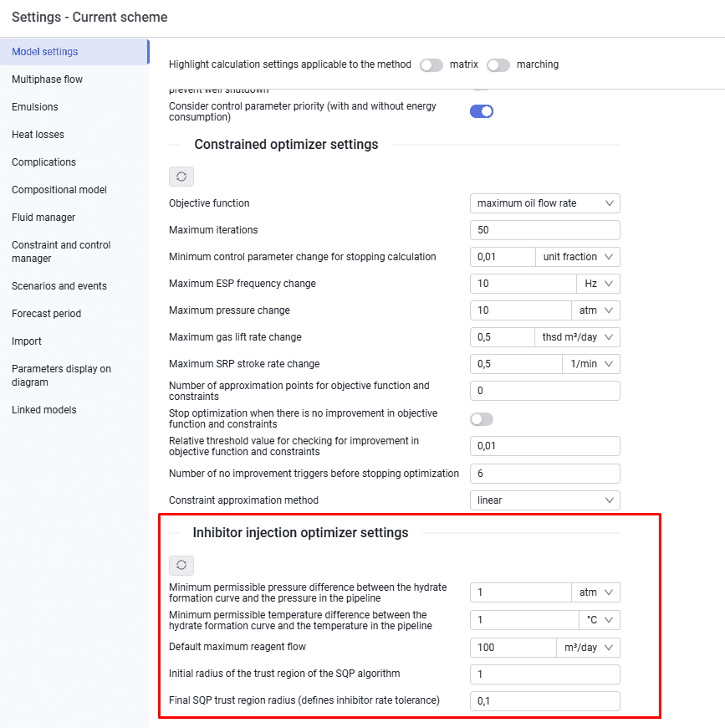
Task: Click Number of no improvement triggers field
Action: click(545, 474)
